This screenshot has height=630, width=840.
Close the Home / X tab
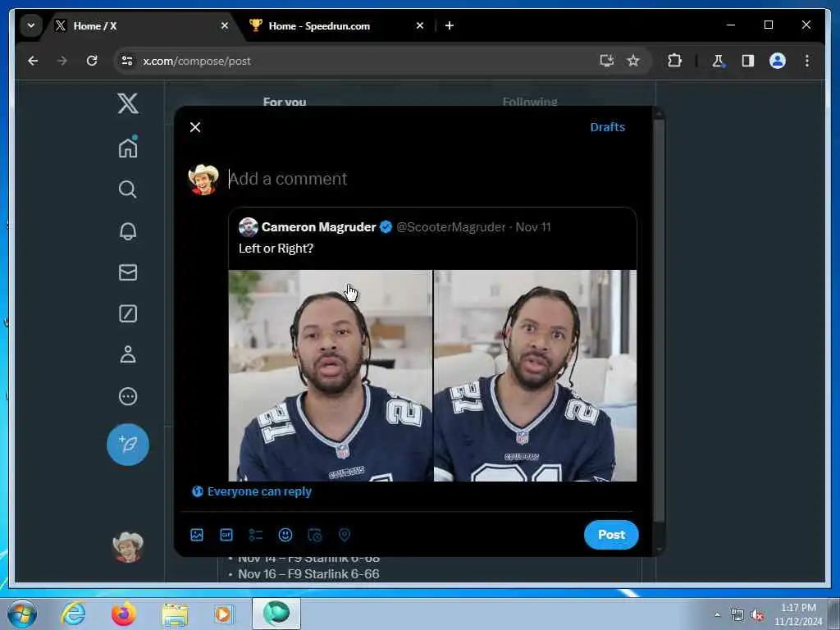[225, 25]
